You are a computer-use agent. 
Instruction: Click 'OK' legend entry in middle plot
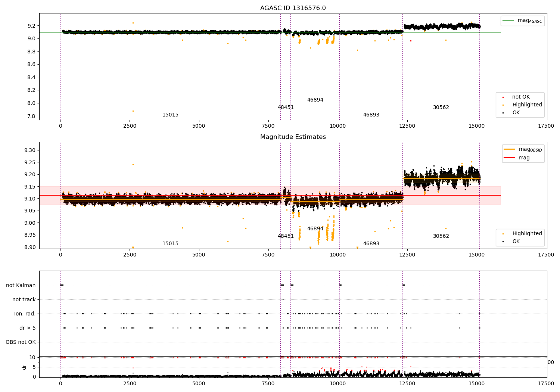[x=511, y=242]
